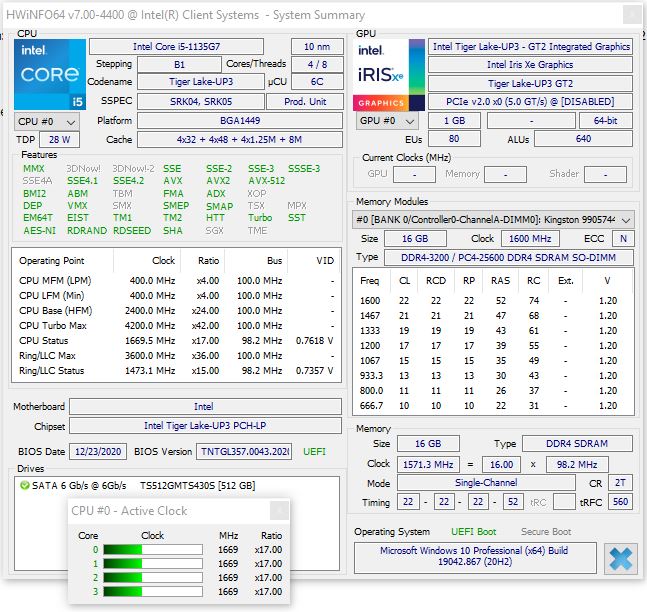647x612 pixels.
Task: Click the 64-bit GPU field
Action: [x=606, y=121]
